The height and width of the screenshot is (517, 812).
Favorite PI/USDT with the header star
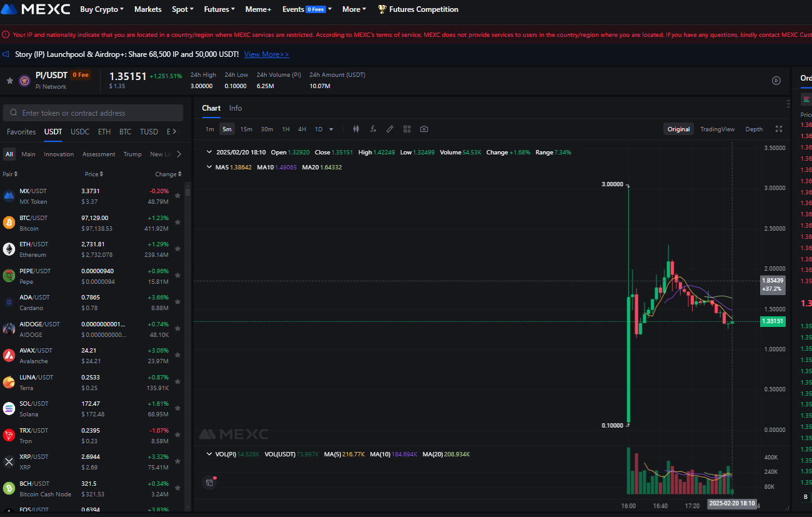pyautogui.click(x=9, y=81)
